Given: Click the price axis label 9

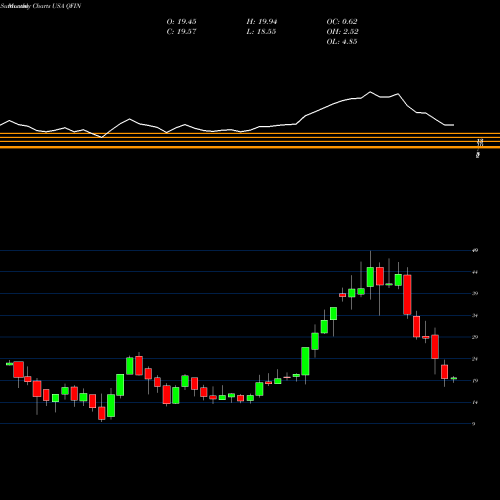Looking at the screenshot, I should pyautogui.click(x=474, y=424).
